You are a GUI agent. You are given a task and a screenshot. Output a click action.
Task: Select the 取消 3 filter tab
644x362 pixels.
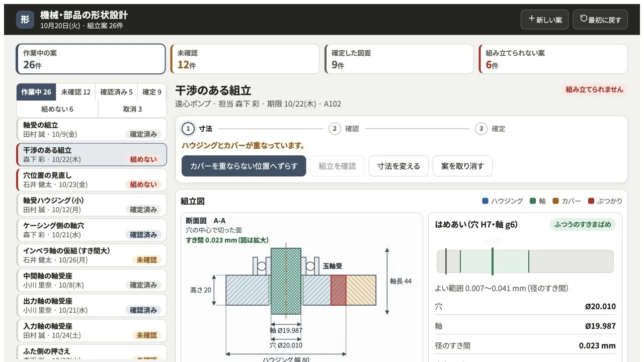[x=132, y=109]
